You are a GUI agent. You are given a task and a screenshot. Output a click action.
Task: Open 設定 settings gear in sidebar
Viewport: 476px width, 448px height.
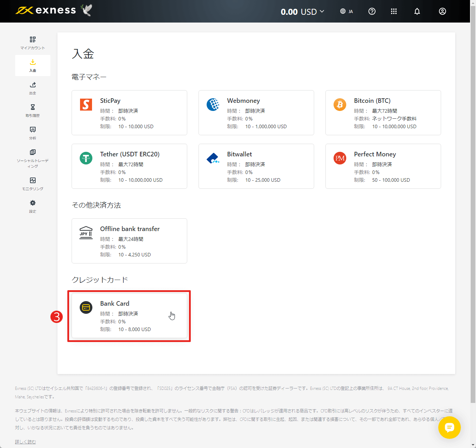point(33,206)
